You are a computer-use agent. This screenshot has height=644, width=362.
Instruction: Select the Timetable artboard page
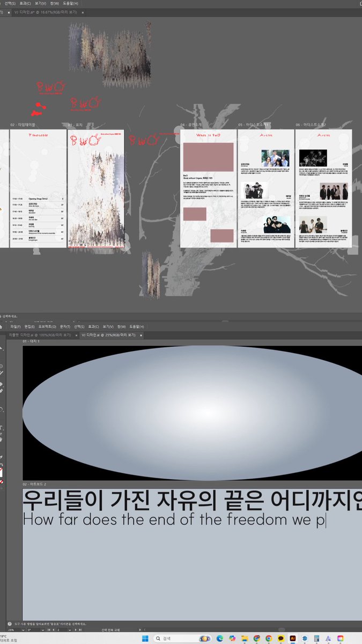[x=38, y=188]
